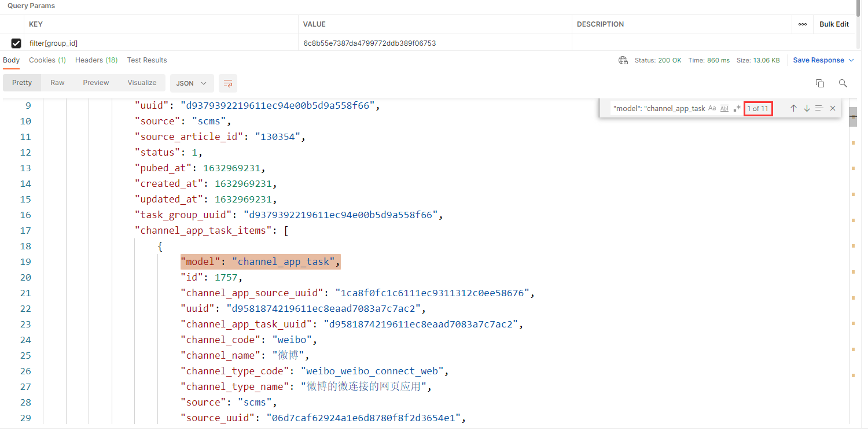Copy the response body to clipboard
Viewport: 868px width, 431px height.
click(819, 83)
